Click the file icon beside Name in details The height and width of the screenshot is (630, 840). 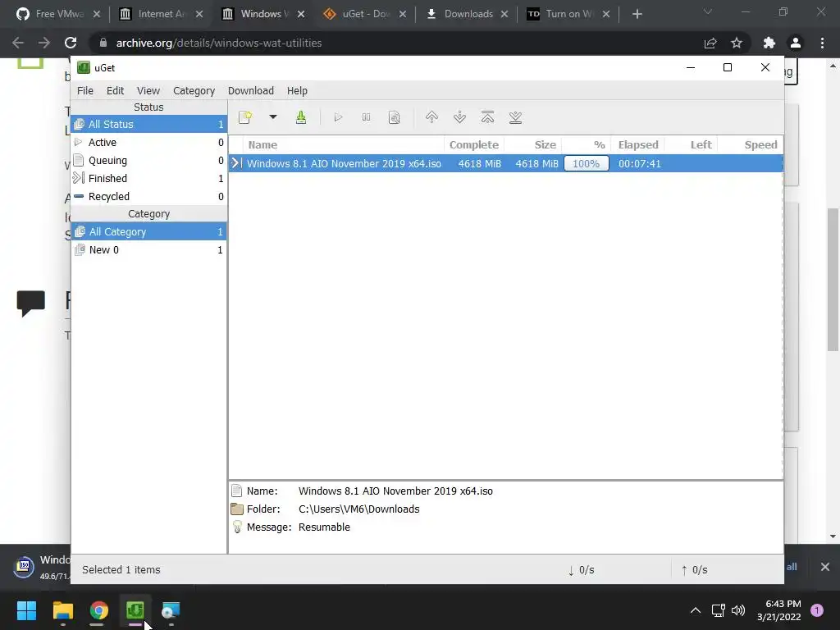[x=237, y=491]
